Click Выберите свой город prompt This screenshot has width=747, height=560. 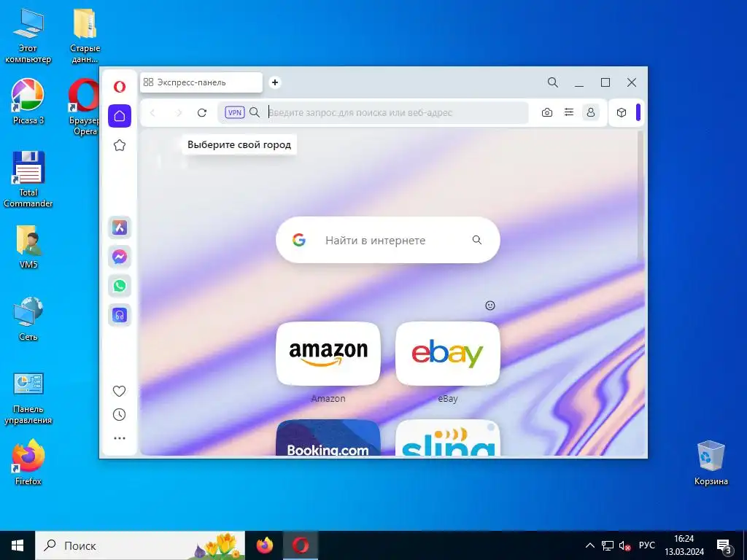click(239, 145)
